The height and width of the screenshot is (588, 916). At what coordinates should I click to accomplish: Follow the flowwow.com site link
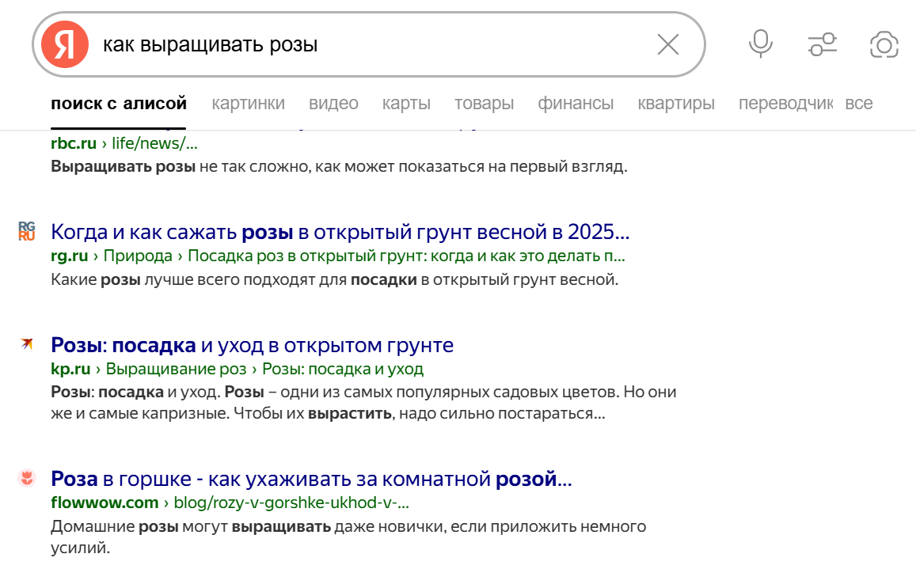pos(104,503)
